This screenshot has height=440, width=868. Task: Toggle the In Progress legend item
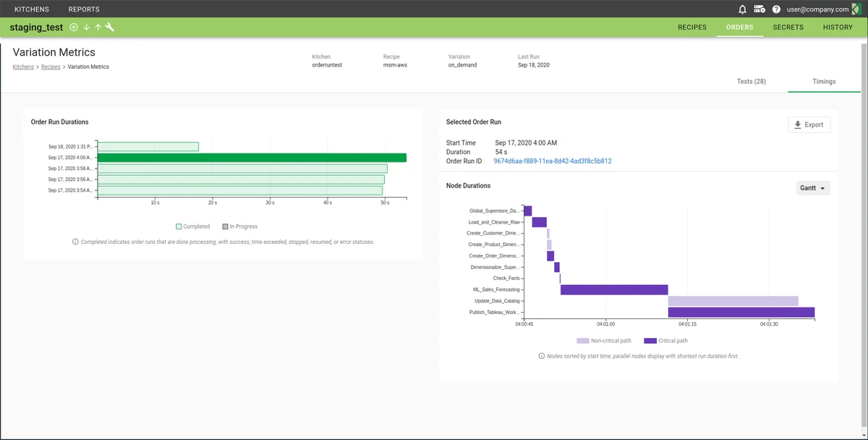(x=239, y=227)
